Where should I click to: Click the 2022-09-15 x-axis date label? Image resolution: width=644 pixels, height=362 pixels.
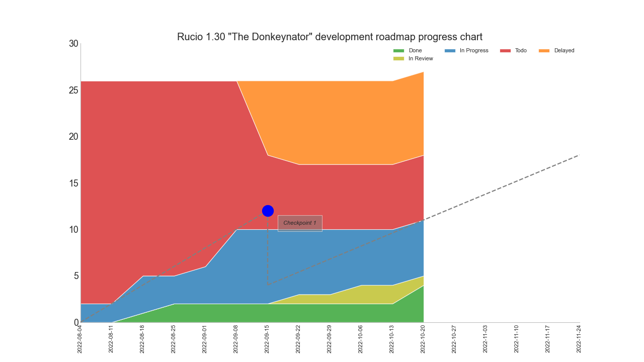(267, 339)
